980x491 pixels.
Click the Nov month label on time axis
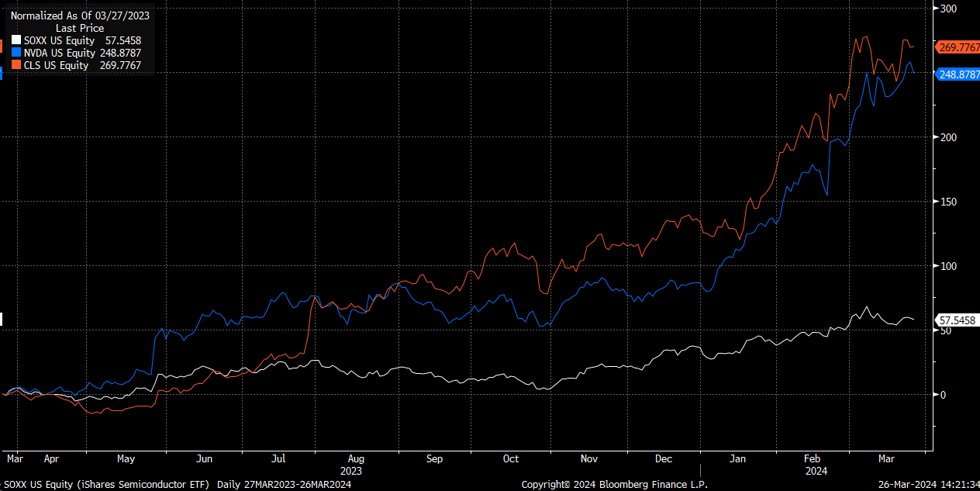[590, 458]
